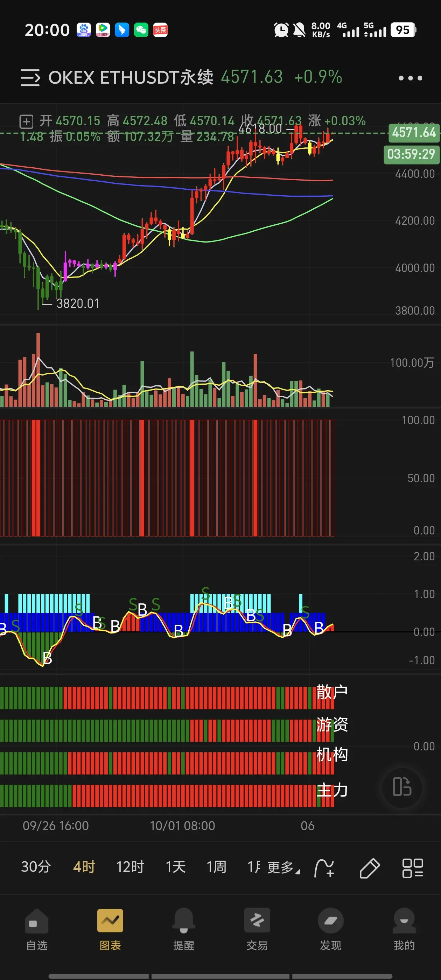The width and height of the screenshot is (441, 980).
Task: Tap the 机构 indicator row label
Action: point(332,754)
